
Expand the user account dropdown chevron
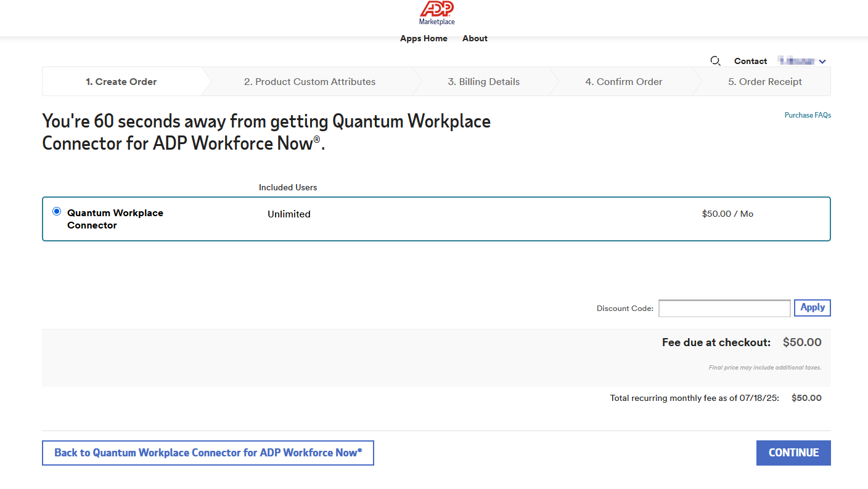(822, 62)
